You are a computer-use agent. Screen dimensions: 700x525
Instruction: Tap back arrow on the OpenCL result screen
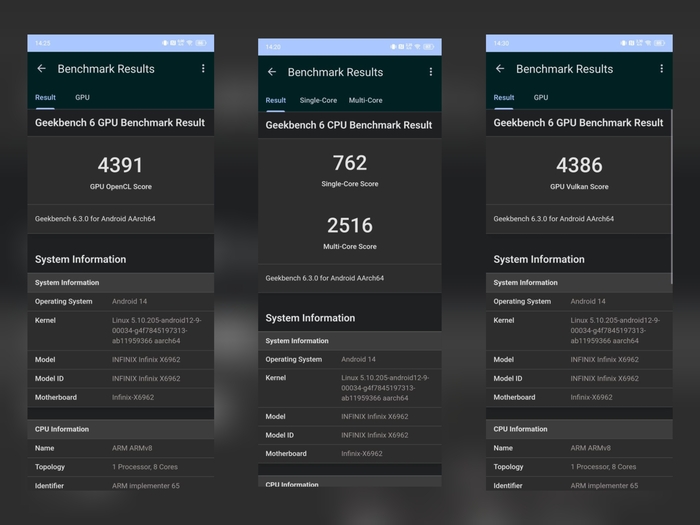(x=41, y=69)
